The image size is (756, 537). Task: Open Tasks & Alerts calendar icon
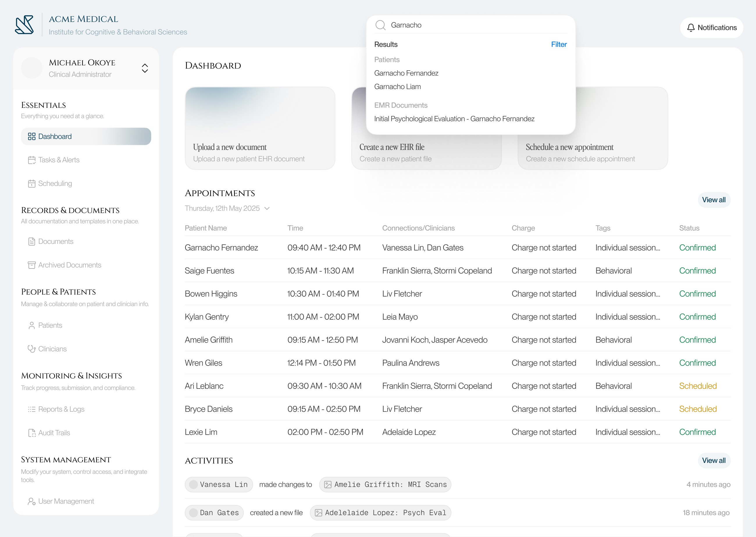coord(31,160)
